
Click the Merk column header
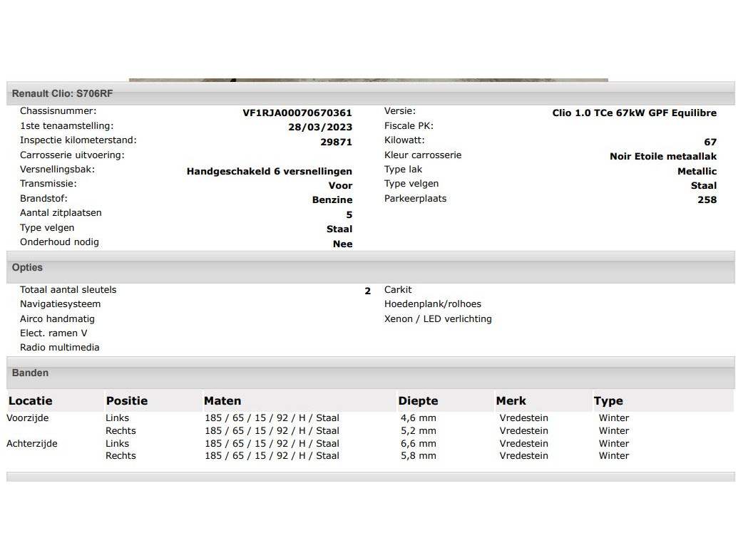(511, 401)
